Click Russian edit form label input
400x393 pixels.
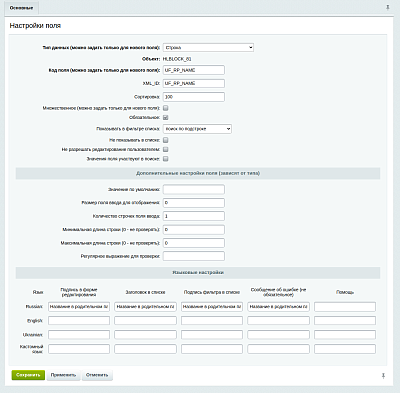79,307
